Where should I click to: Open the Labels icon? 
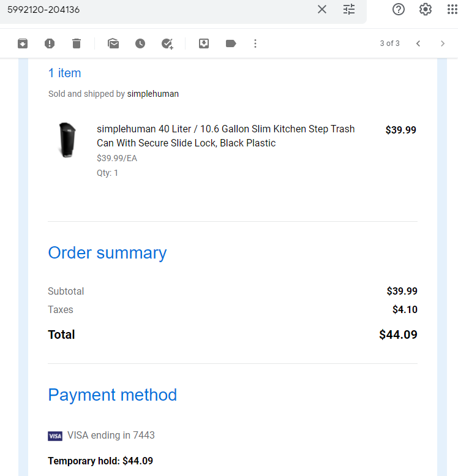click(x=231, y=43)
